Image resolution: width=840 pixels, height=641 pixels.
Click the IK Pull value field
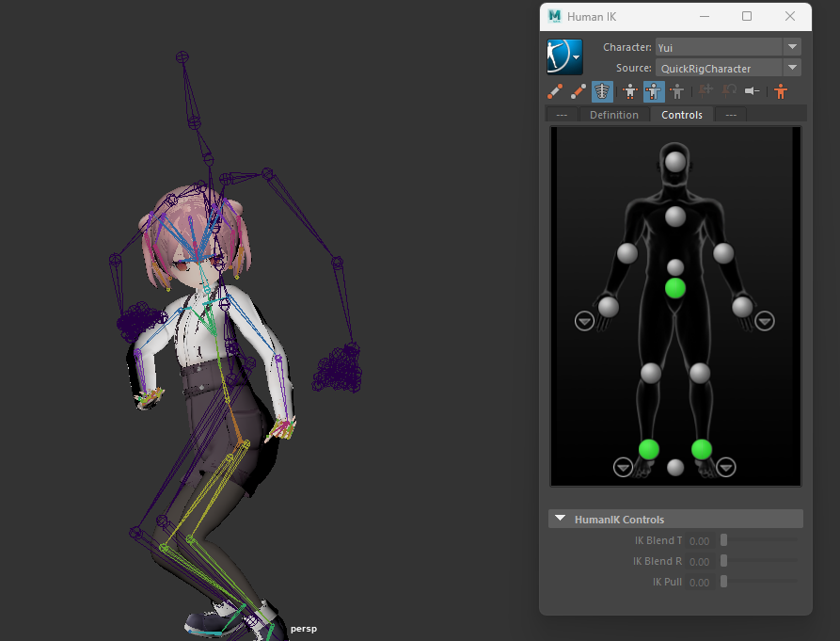click(x=700, y=582)
